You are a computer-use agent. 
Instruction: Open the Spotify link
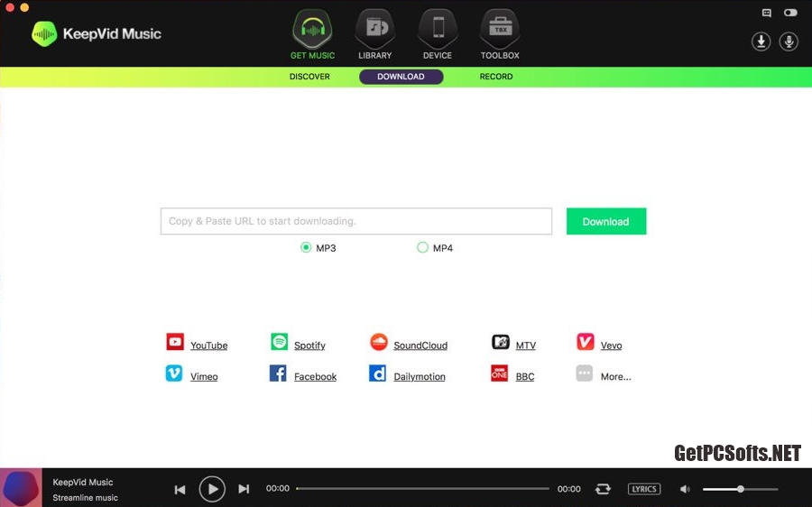pos(309,346)
